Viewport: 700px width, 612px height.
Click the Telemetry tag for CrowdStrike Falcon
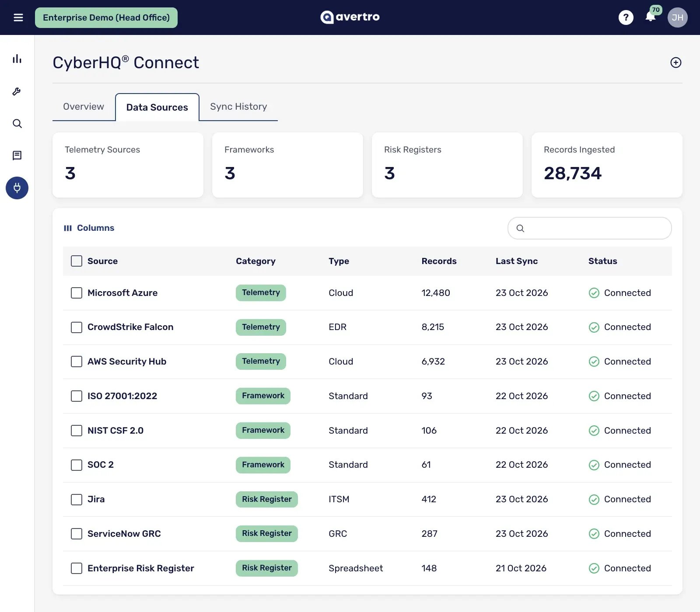(x=261, y=327)
